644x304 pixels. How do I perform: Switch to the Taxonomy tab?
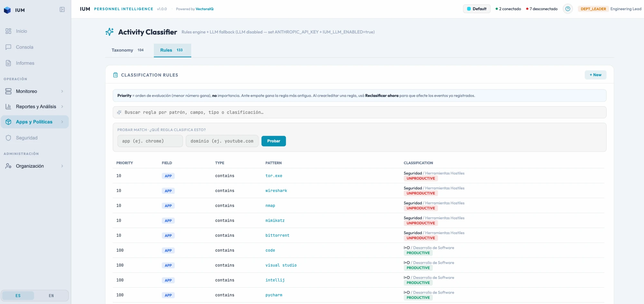pos(128,50)
